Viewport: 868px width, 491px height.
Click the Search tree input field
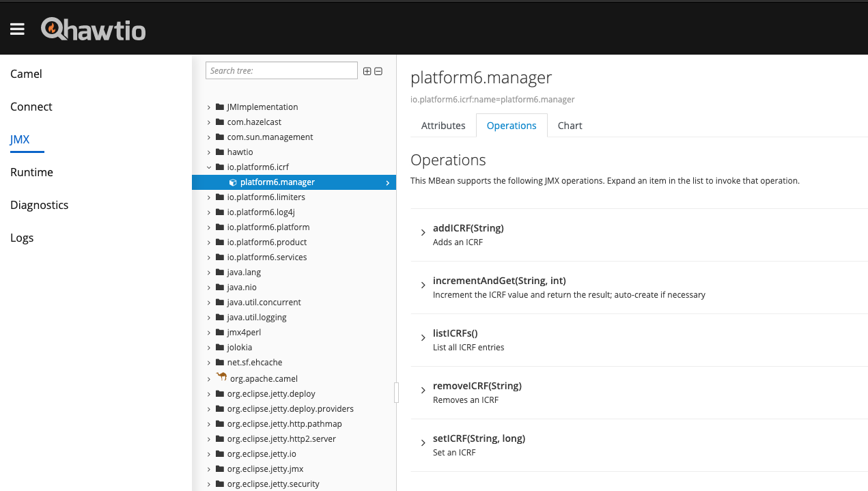click(x=281, y=70)
